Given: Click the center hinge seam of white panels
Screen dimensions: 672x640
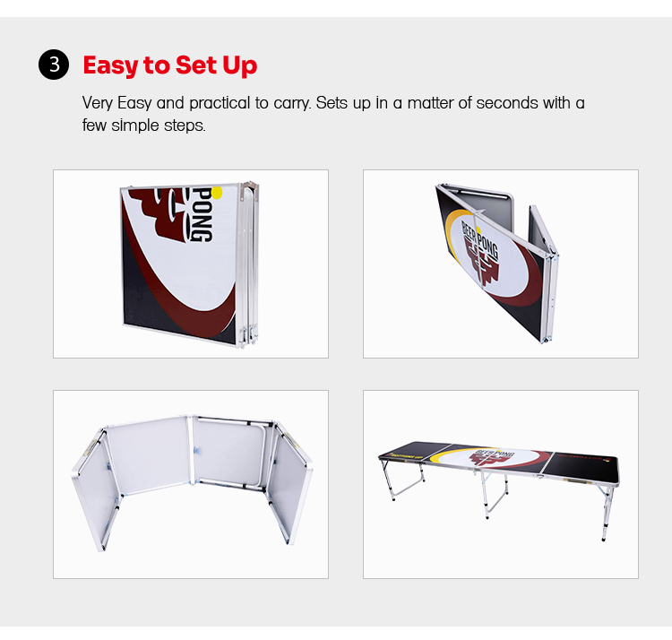Looking at the screenshot, I should coord(191,450).
